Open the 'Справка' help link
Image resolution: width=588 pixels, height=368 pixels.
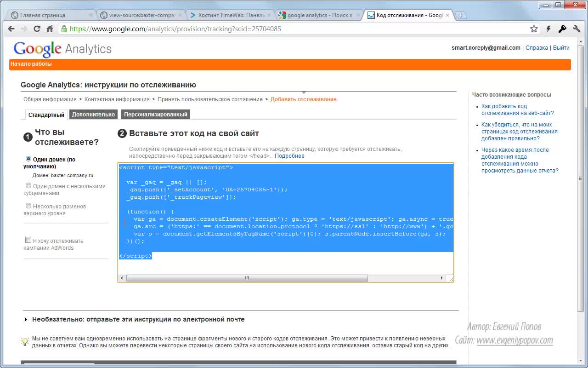(x=537, y=48)
